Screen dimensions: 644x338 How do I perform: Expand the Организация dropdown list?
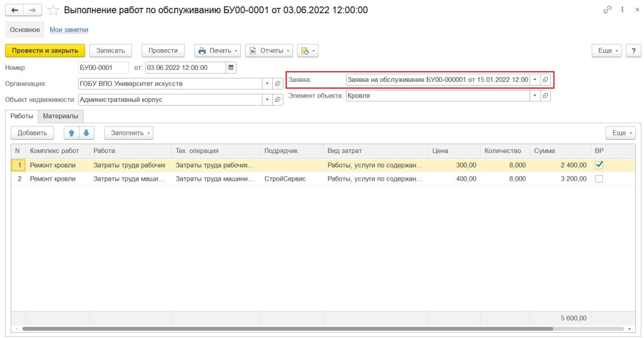pos(267,83)
